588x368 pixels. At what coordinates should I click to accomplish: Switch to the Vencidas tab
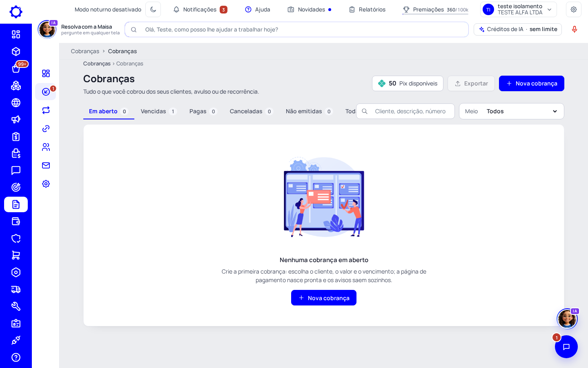[x=158, y=111]
